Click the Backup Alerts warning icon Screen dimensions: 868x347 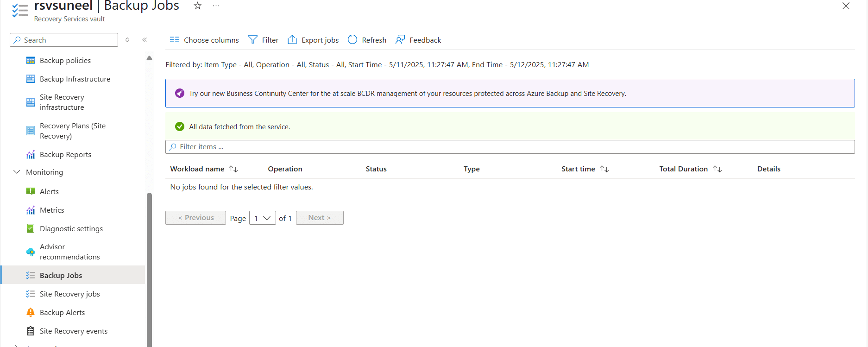point(31,312)
